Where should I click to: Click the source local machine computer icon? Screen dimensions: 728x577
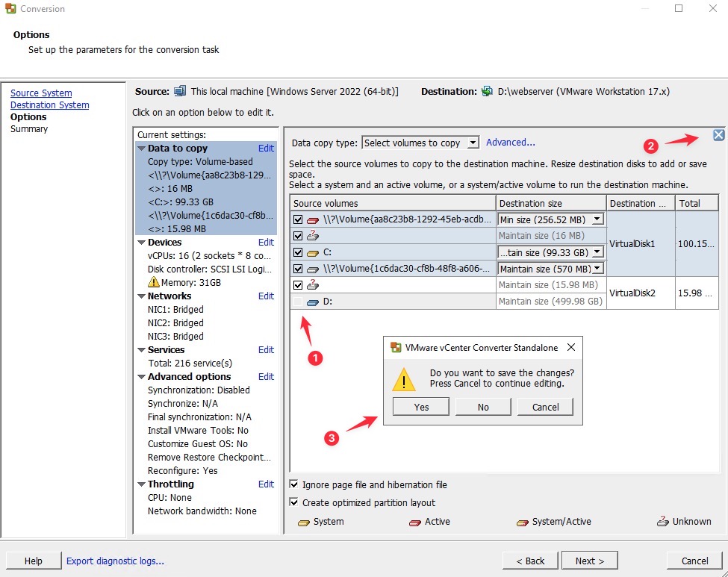click(x=180, y=91)
